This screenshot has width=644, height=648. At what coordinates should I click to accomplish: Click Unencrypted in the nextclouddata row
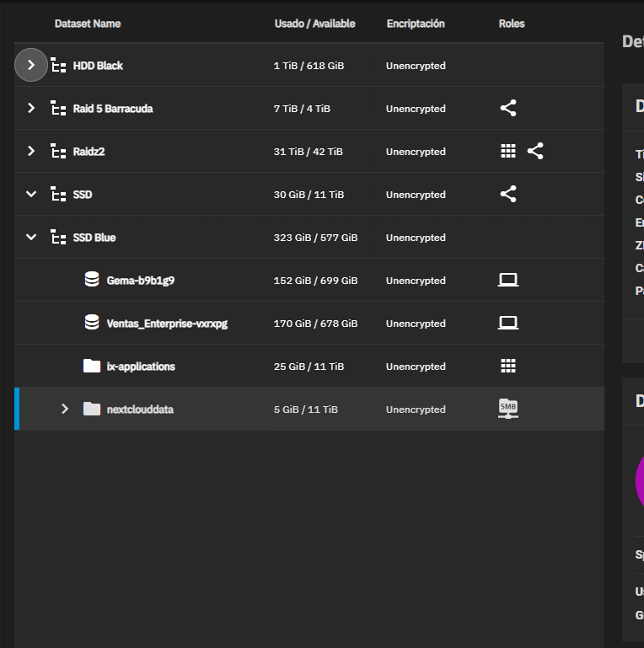pos(416,410)
